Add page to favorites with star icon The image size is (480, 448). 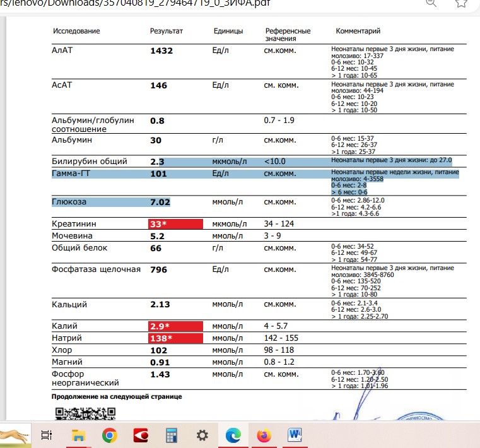coord(461,3)
